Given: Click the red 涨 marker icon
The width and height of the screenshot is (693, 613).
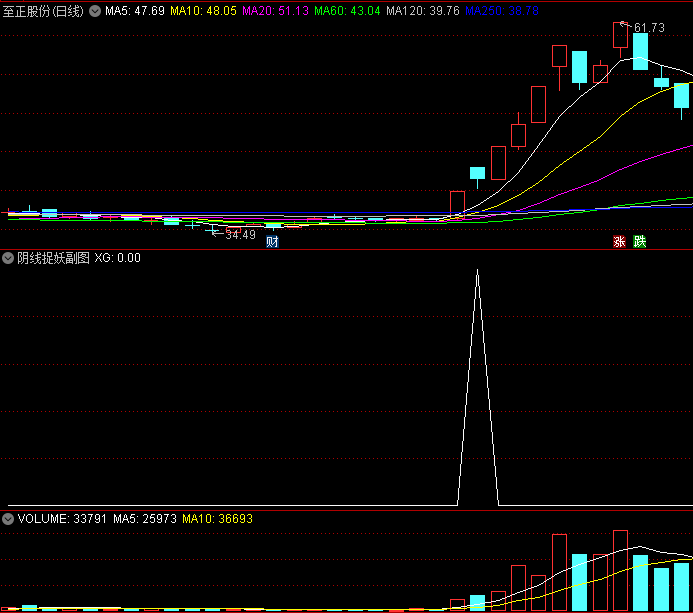Looking at the screenshot, I should click(619, 242).
